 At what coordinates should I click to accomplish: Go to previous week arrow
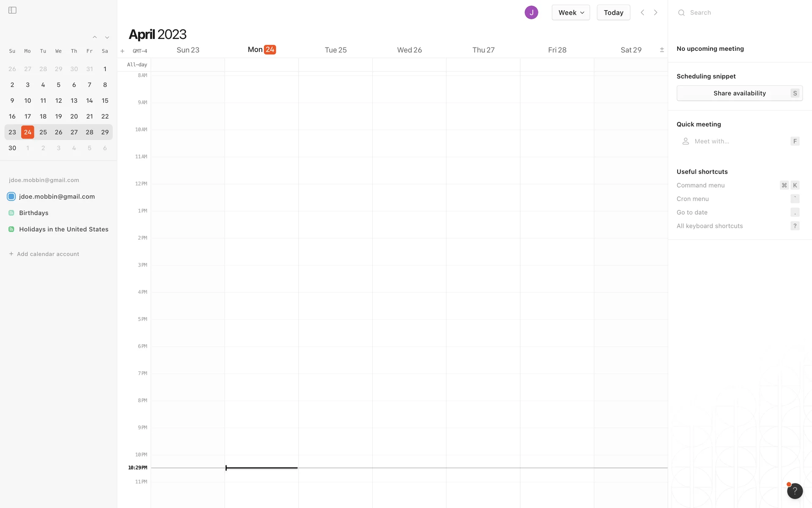pos(642,13)
